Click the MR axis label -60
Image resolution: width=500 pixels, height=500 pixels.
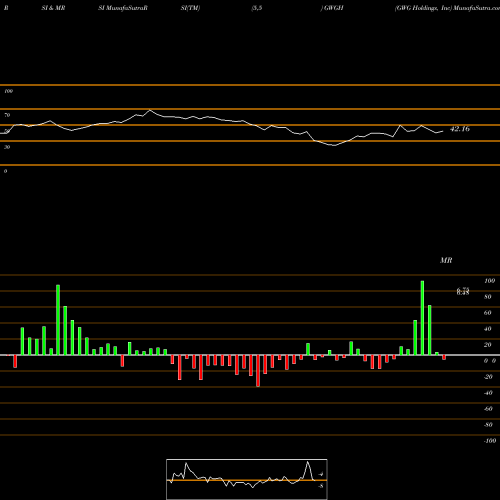click(x=488, y=409)
